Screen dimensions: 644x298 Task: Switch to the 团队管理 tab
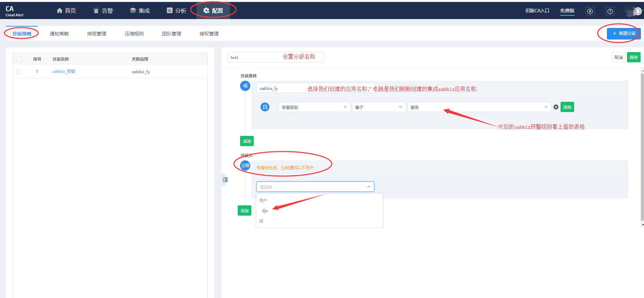tap(172, 34)
